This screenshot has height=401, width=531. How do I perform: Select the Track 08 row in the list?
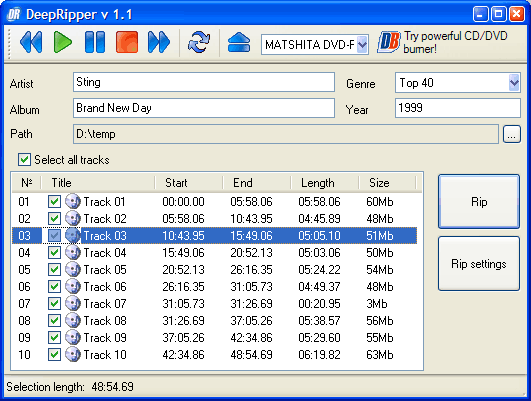pyautogui.click(x=214, y=320)
